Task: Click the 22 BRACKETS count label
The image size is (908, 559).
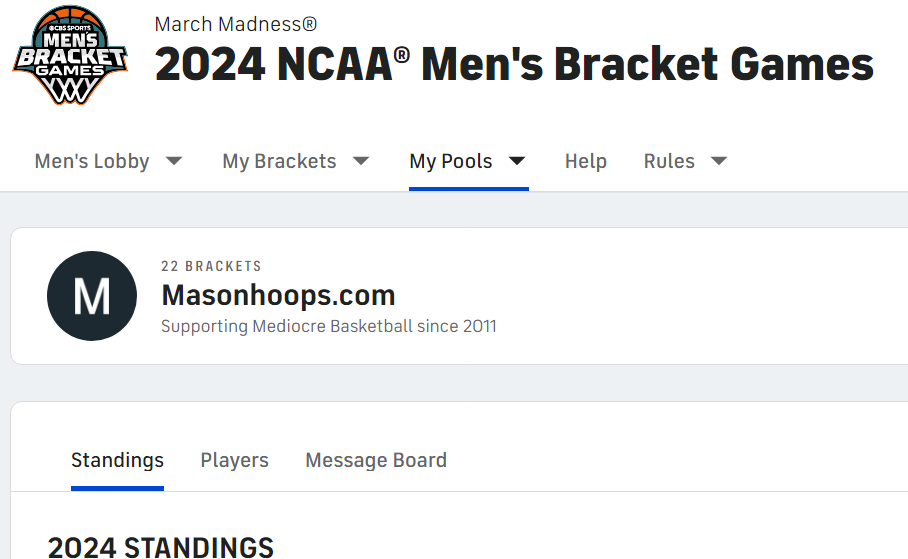Action: click(x=211, y=266)
